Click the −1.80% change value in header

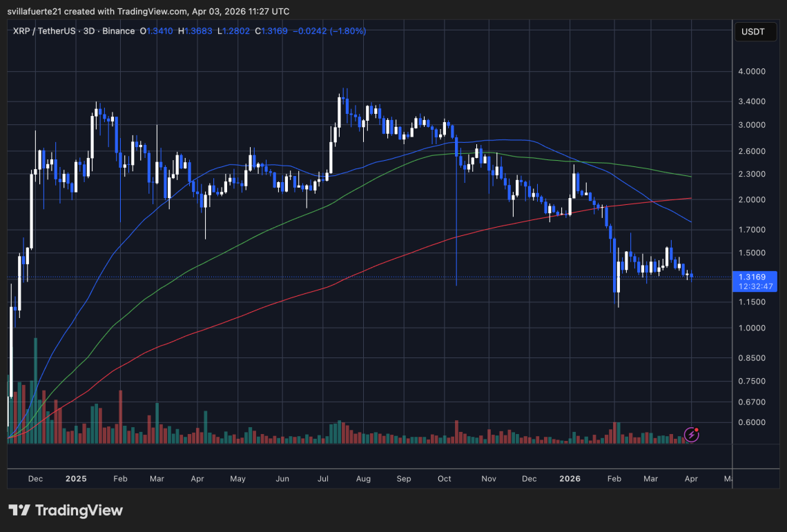click(347, 31)
